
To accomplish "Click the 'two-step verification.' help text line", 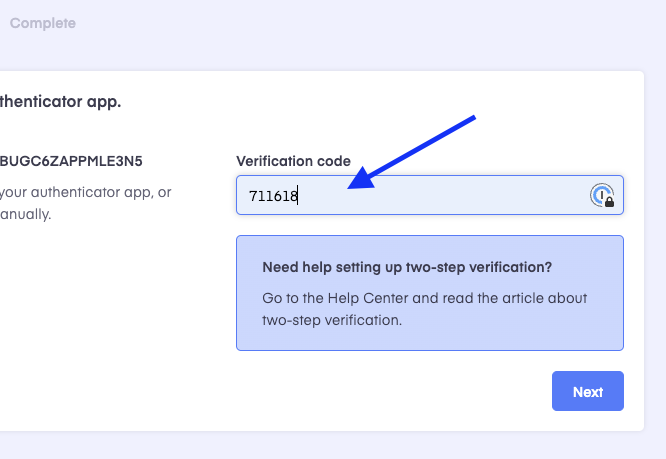I will (332, 320).
